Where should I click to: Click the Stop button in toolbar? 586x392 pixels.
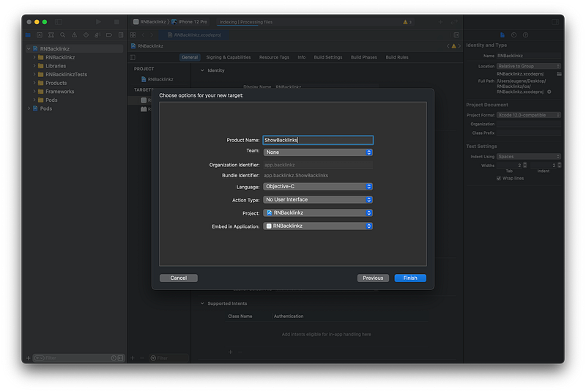pos(116,22)
